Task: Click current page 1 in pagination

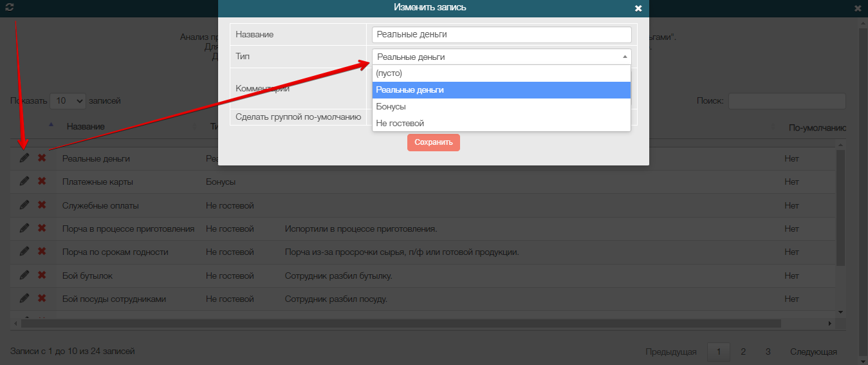Action: click(719, 351)
